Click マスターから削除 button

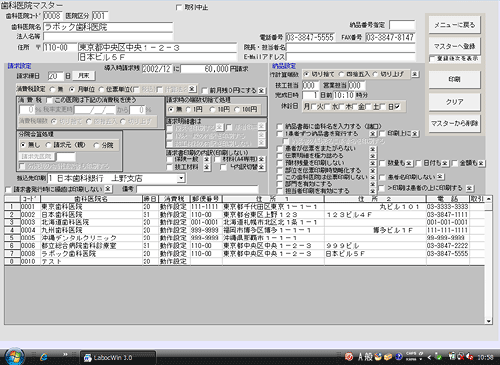[455, 123]
